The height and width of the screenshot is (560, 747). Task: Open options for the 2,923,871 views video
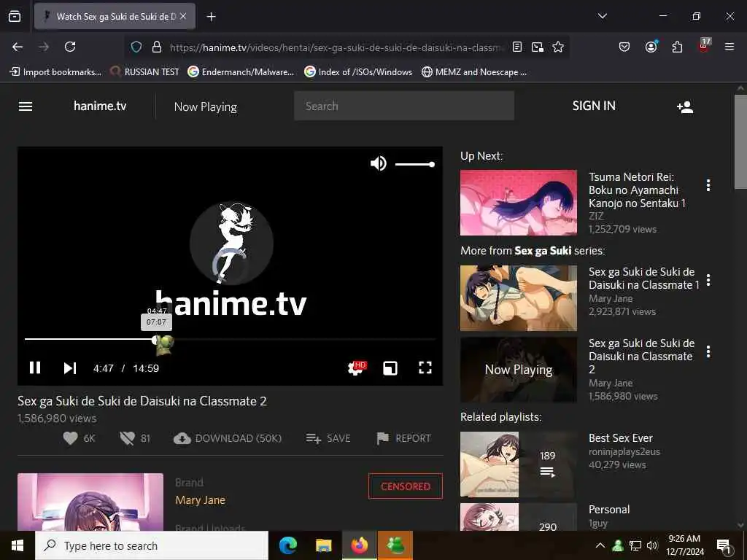click(x=708, y=280)
